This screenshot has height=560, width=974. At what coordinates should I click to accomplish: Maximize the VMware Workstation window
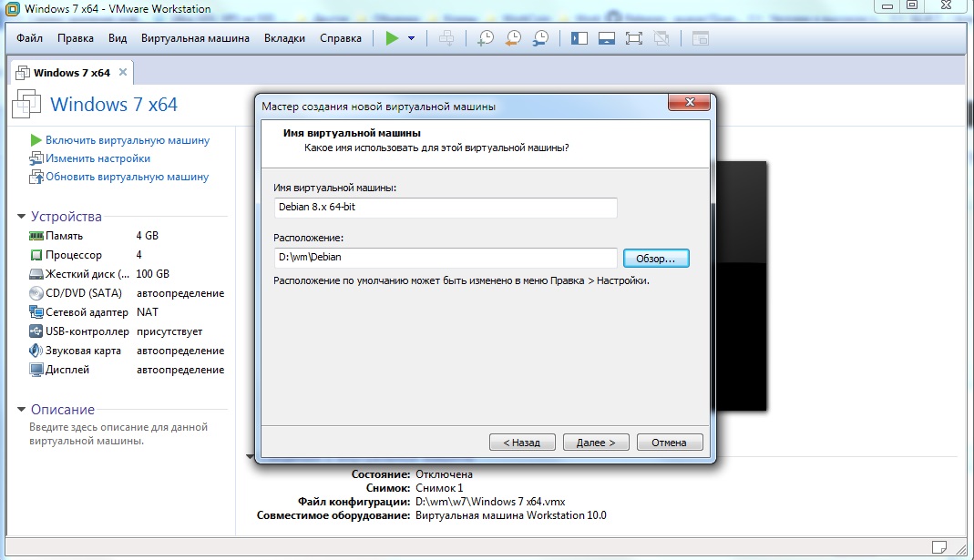(x=912, y=5)
